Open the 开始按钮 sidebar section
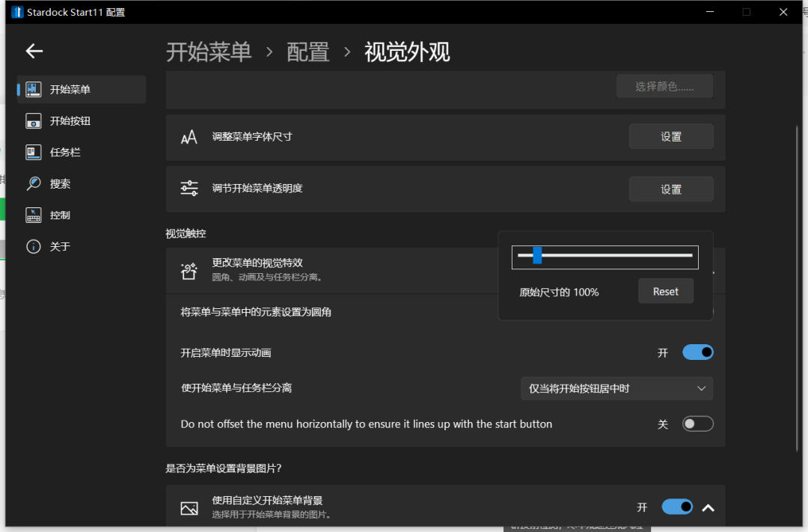Image resolution: width=808 pixels, height=532 pixels. coord(82,120)
